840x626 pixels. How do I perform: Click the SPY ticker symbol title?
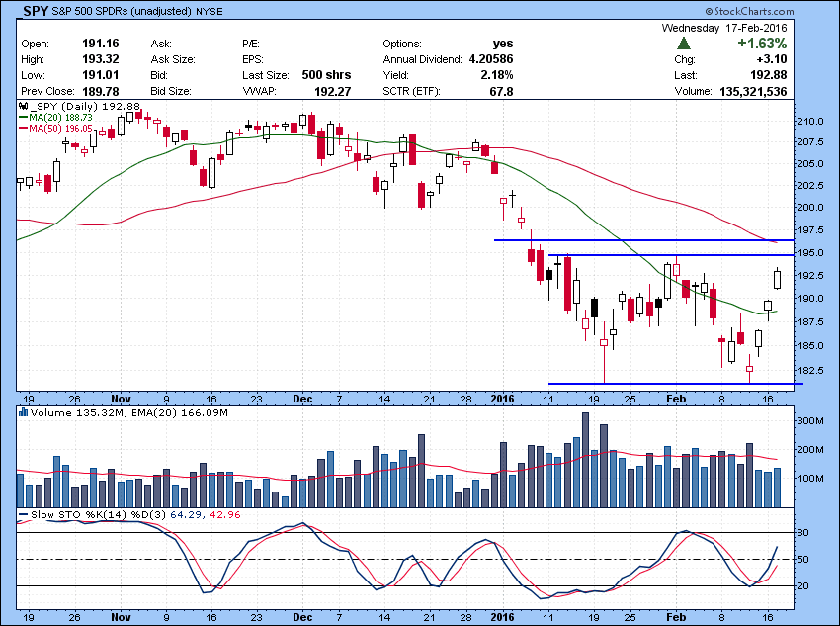pyautogui.click(x=36, y=11)
